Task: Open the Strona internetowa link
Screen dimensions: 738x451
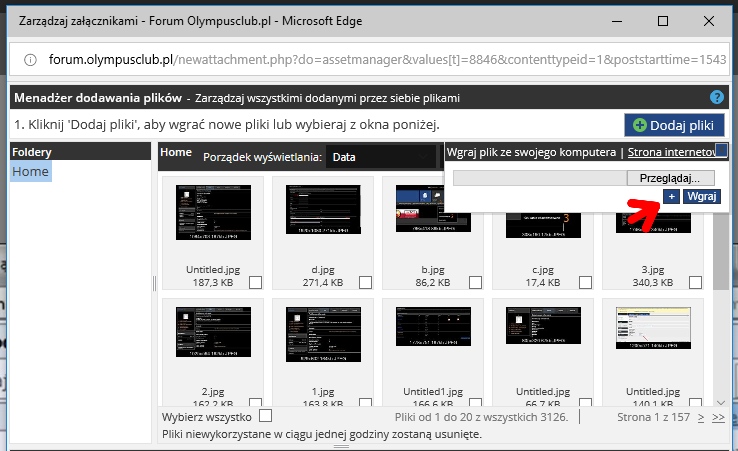Action: [x=670, y=152]
